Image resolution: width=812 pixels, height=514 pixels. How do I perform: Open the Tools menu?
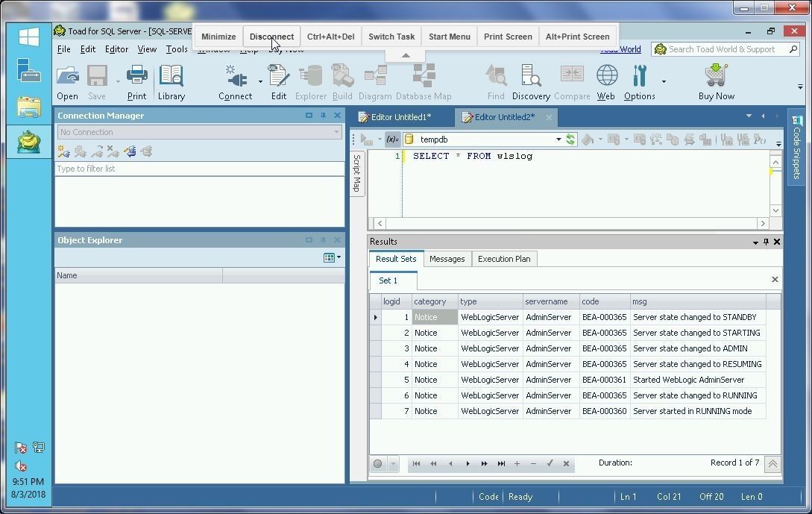click(177, 49)
